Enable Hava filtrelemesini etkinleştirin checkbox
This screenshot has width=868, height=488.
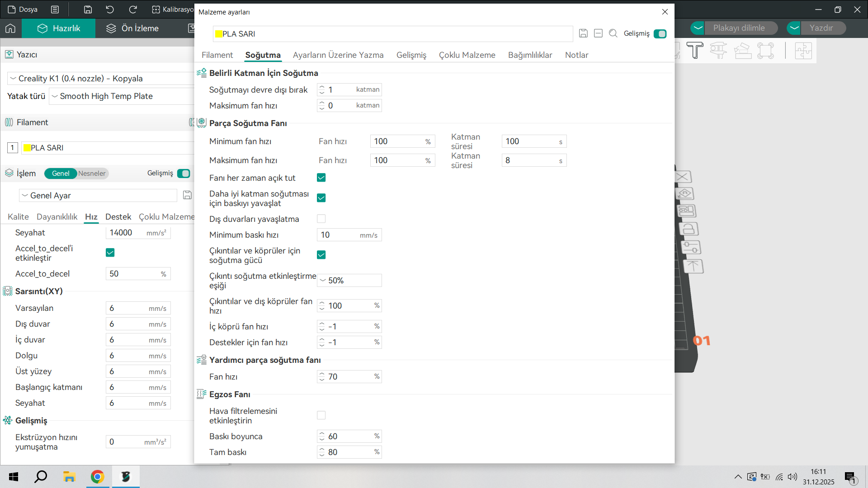321,415
